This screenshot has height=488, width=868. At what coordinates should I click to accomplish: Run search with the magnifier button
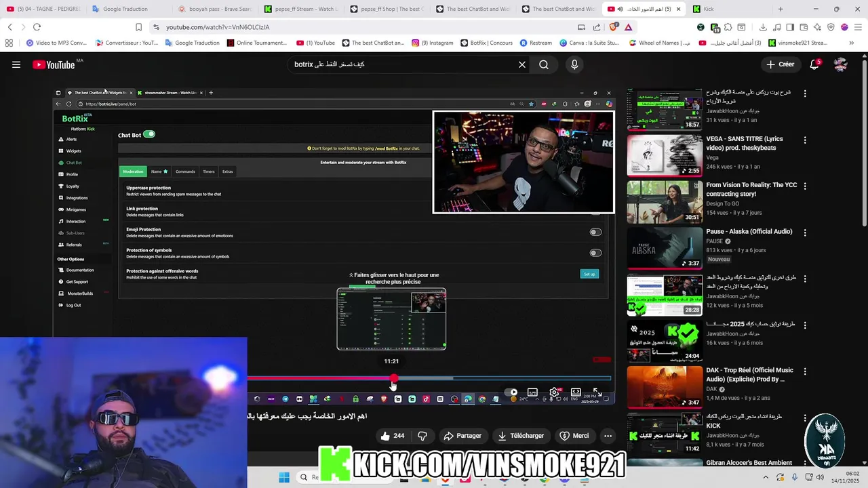point(544,64)
